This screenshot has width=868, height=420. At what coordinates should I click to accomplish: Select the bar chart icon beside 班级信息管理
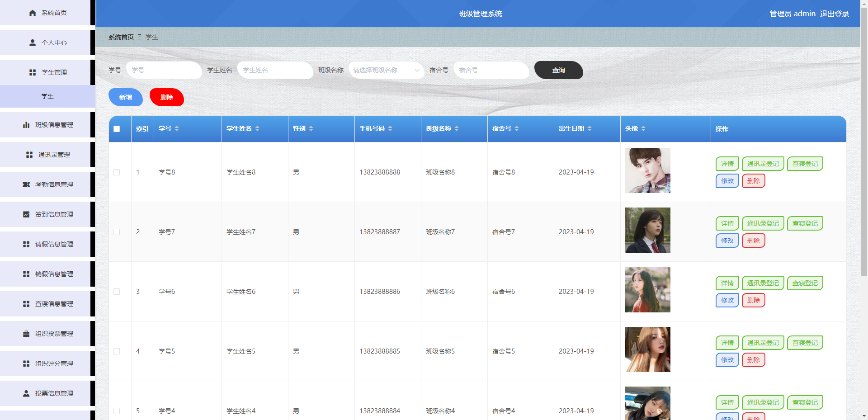(x=26, y=124)
